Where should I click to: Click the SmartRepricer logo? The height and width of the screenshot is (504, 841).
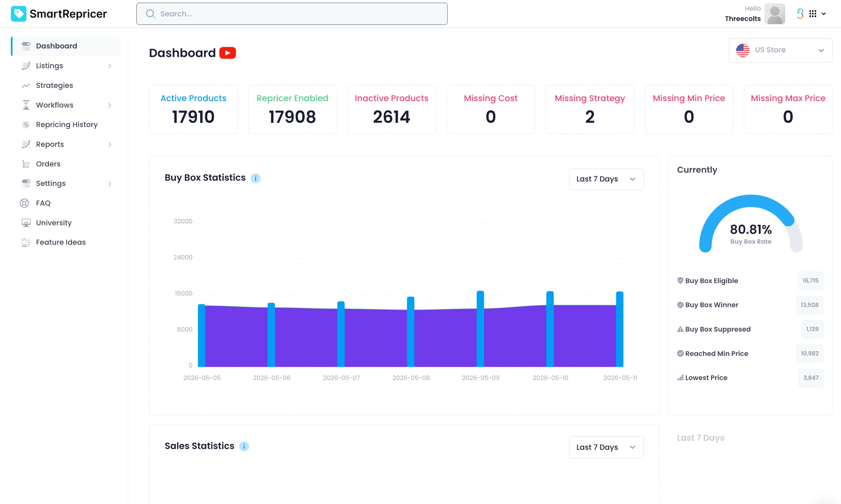tap(59, 14)
